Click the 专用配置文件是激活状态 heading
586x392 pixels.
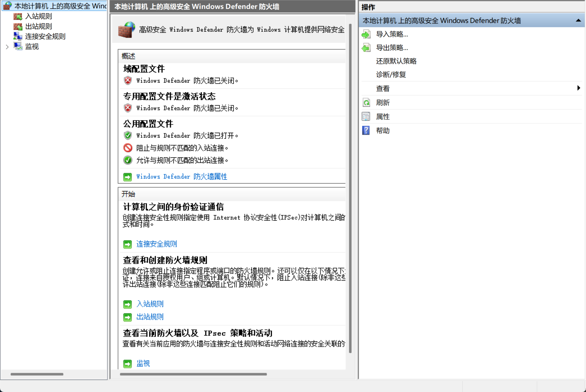click(169, 96)
